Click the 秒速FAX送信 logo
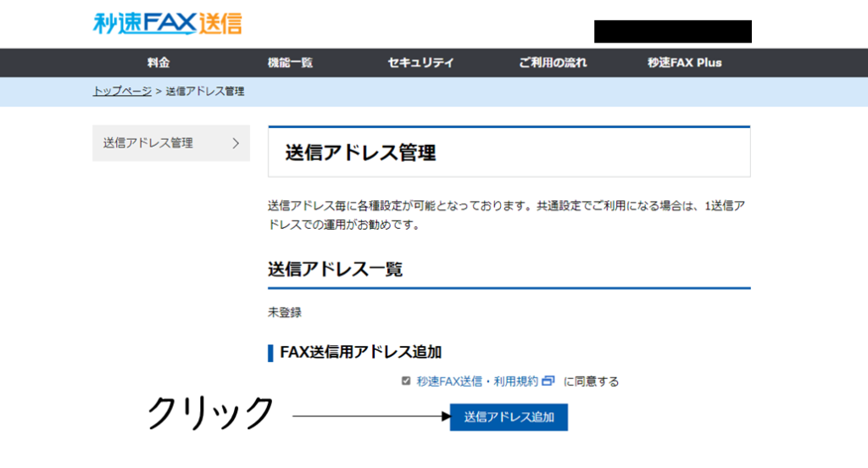Screen dimensions: 868x468 click(x=168, y=24)
